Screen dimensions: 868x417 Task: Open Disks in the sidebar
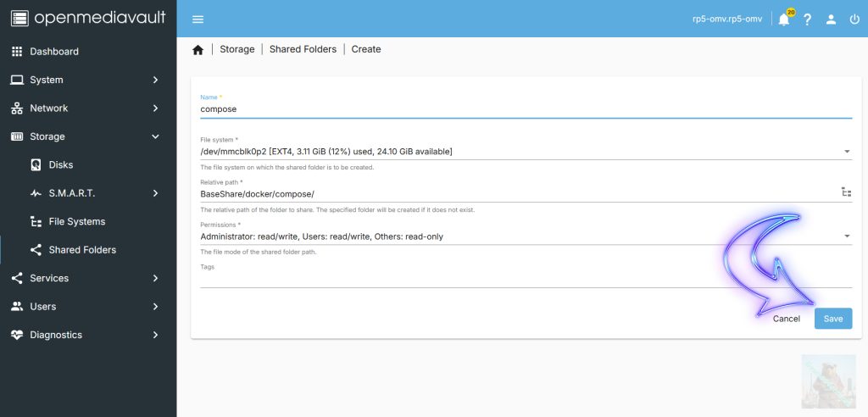pyautogui.click(x=61, y=164)
